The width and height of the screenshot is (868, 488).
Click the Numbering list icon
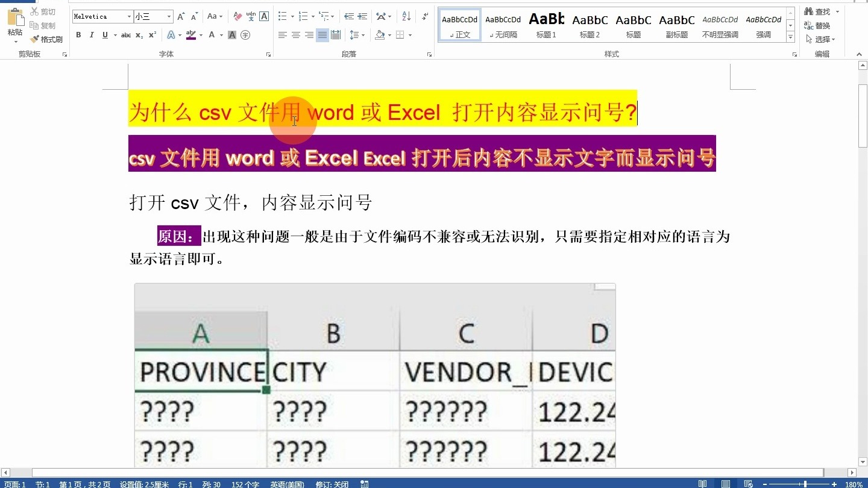(303, 17)
